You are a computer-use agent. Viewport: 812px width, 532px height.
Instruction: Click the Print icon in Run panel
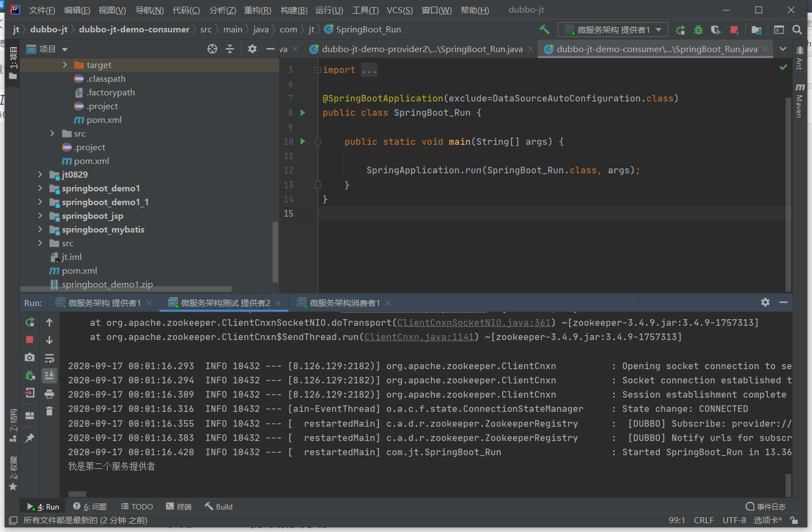pos(49,394)
